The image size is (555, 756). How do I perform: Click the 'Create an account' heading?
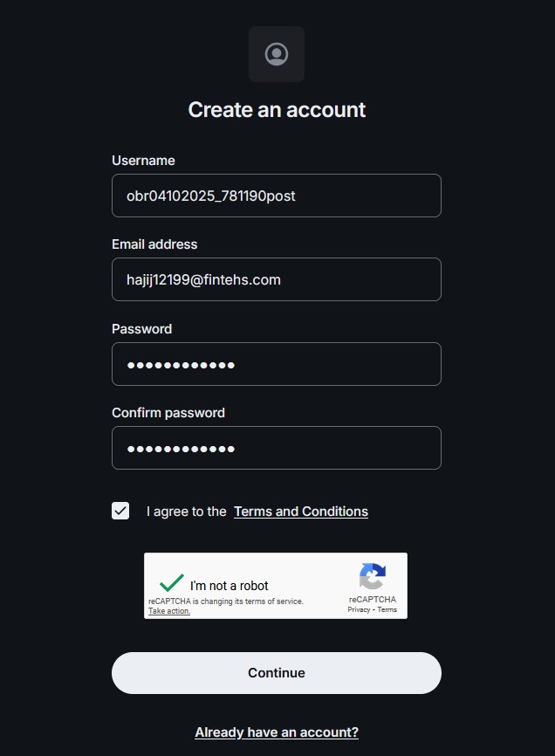pos(277,110)
